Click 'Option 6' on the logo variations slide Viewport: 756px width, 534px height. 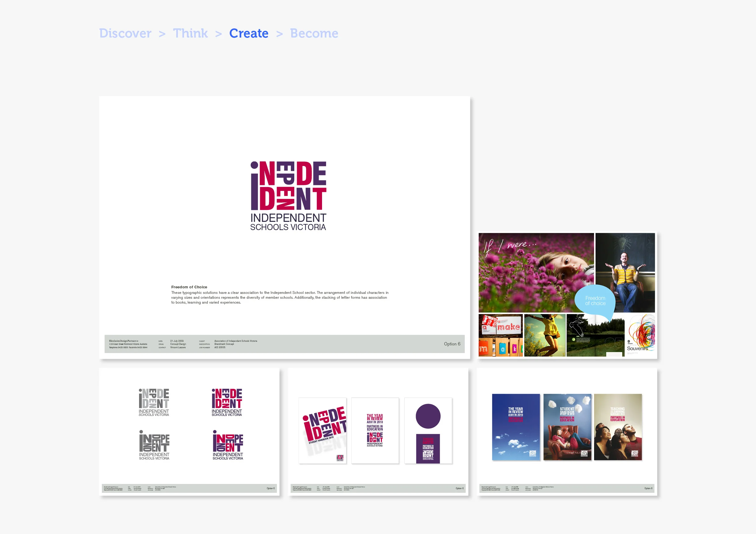pos(271,488)
